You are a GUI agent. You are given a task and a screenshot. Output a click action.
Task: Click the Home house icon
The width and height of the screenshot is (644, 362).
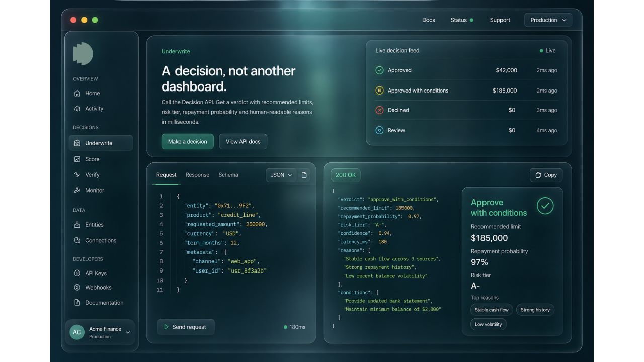[77, 93]
